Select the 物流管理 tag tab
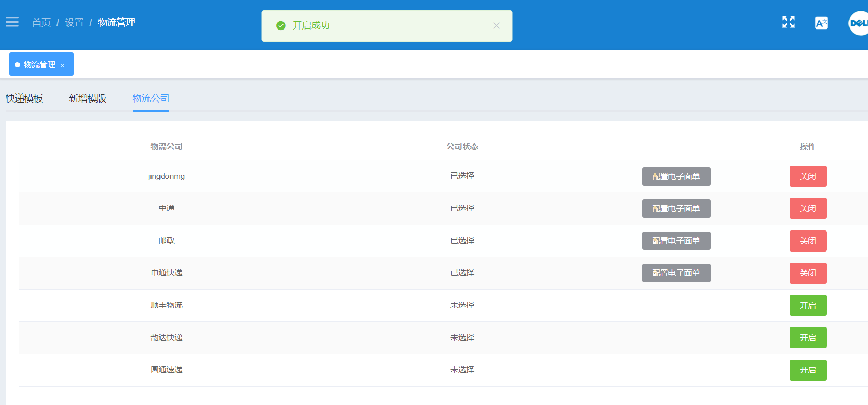This screenshot has height=405, width=868. coord(41,64)
